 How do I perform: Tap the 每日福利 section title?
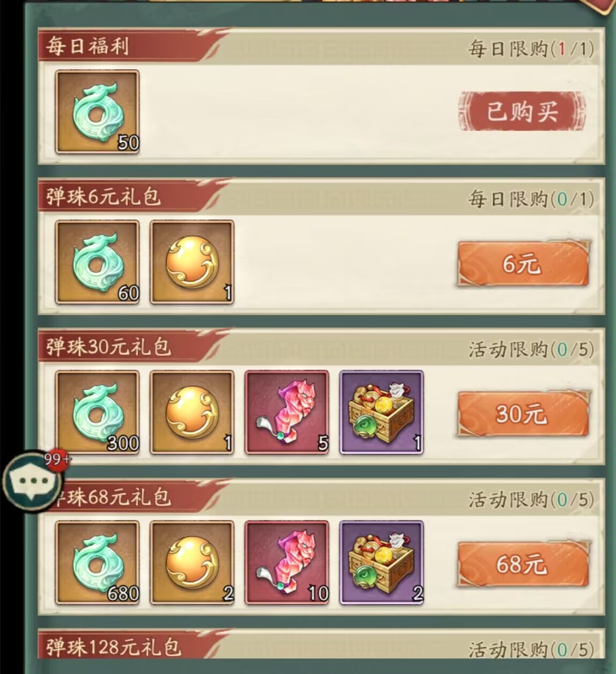(87, 46)
